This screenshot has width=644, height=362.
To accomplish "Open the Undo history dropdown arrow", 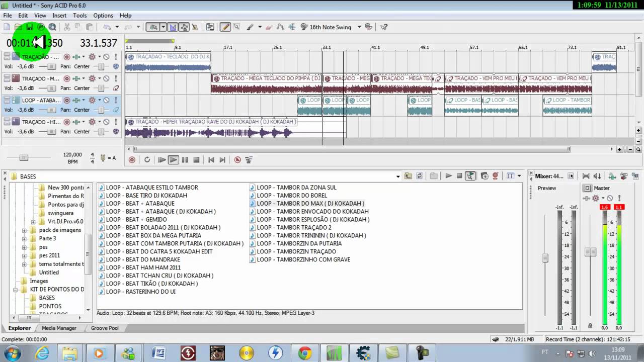I will pos(117,27).
